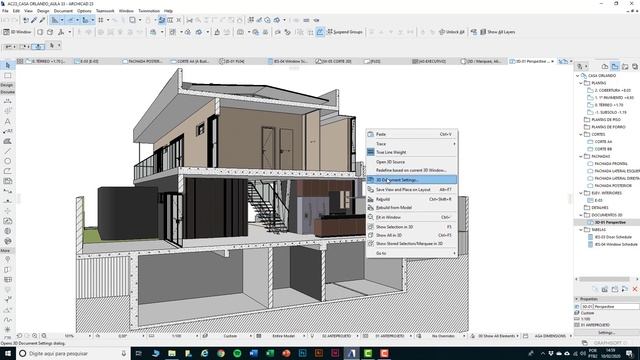Click the Suspend Groups button
The image size is (640, 360).
tap(344, 32)
